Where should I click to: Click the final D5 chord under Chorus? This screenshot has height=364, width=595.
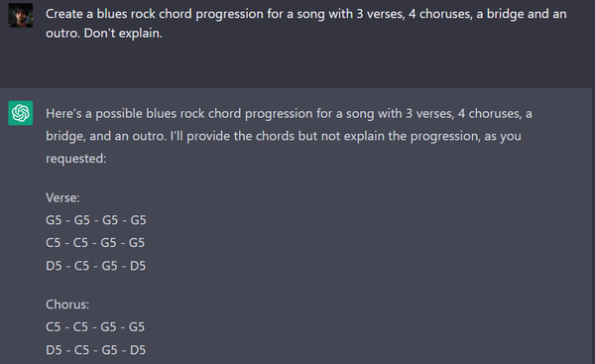click(138, 350)
